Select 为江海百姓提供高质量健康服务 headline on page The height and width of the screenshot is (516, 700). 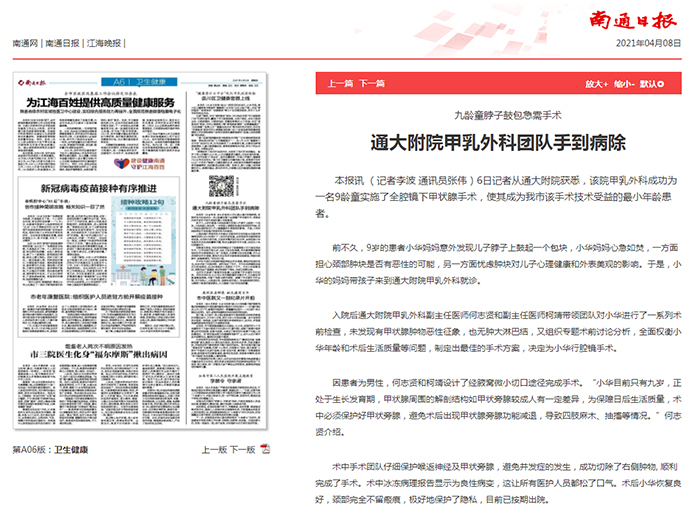100,103
